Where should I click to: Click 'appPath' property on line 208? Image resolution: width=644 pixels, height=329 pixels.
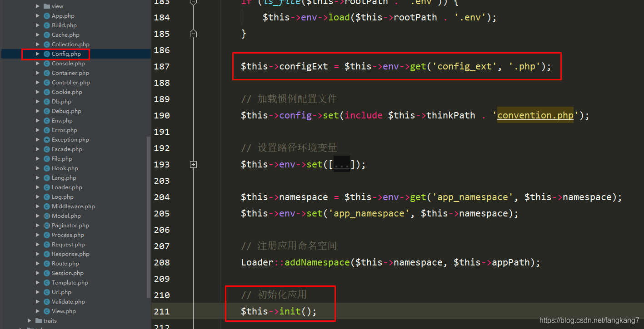(x=511, y=262)
